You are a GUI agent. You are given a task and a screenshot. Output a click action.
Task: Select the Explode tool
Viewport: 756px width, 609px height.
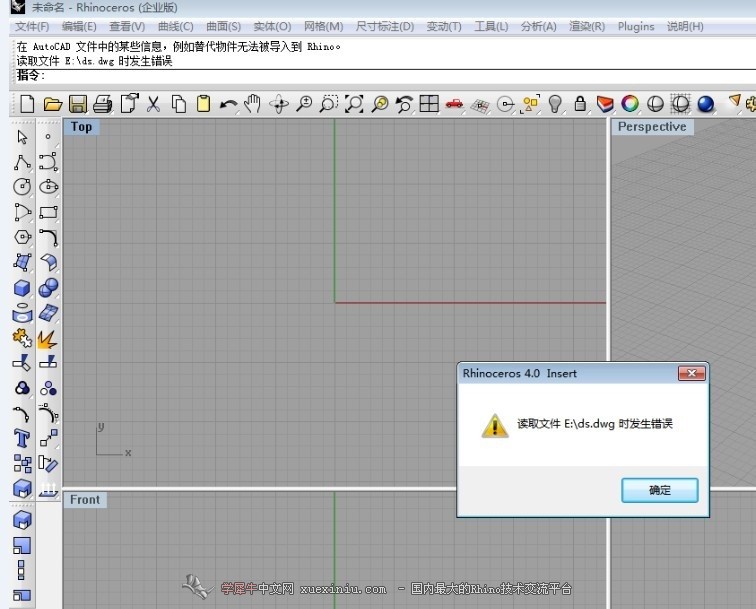tap(47, 339)
